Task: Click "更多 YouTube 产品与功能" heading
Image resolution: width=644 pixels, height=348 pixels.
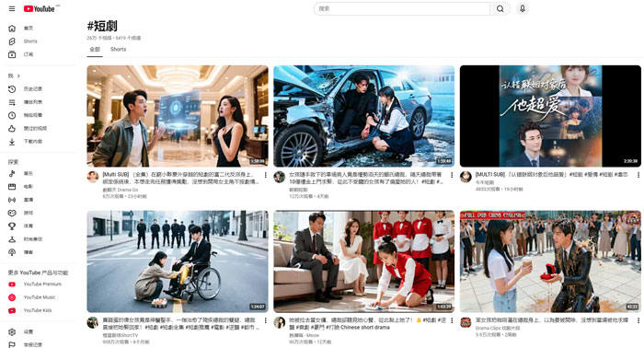Action: [38, 273]
